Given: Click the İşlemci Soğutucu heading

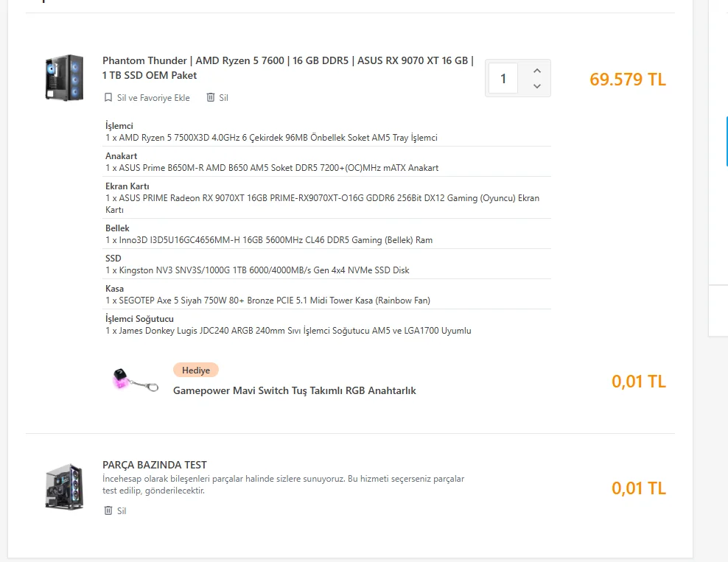Looking at the screenshot, I should pos(139,319).
